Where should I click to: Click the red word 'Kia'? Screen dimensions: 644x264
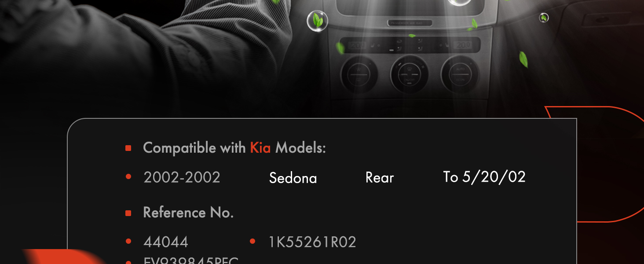(260, 148)
